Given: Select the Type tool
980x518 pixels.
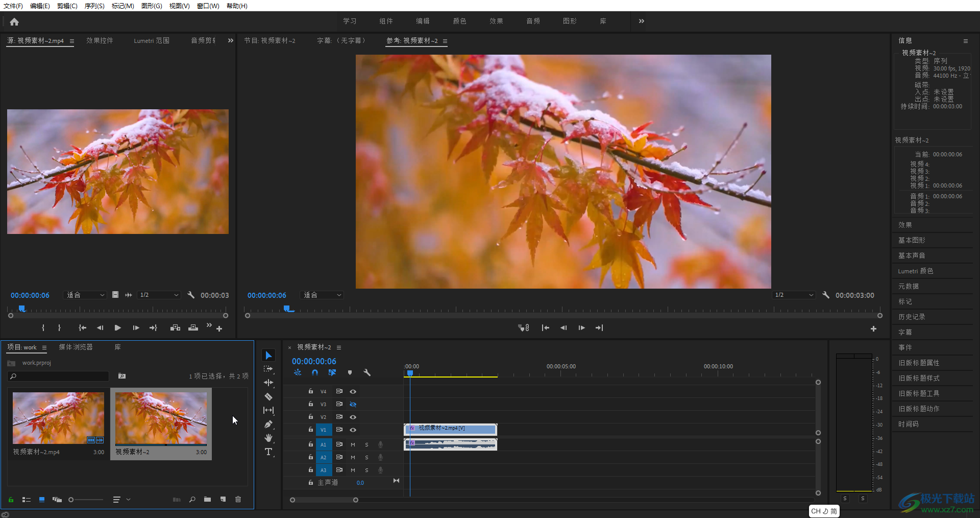Looking at the screenshot, I should click(x=268, y=452).
